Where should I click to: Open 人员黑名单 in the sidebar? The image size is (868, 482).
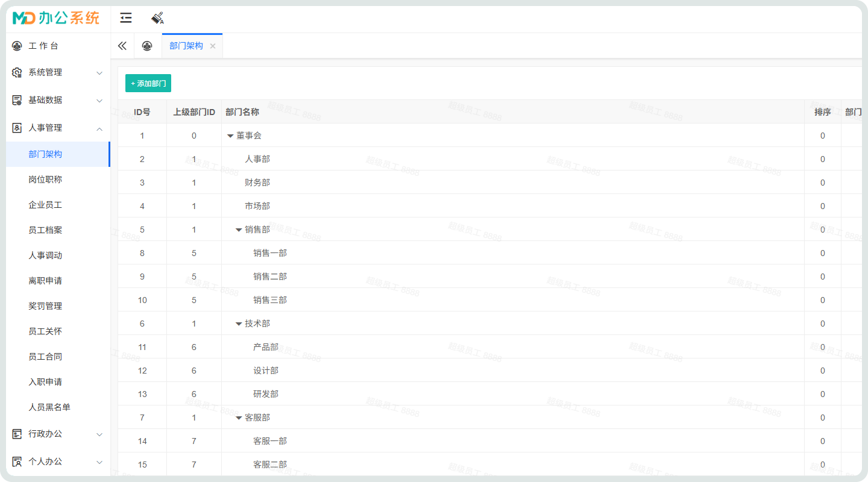click(x=49, y=407)
